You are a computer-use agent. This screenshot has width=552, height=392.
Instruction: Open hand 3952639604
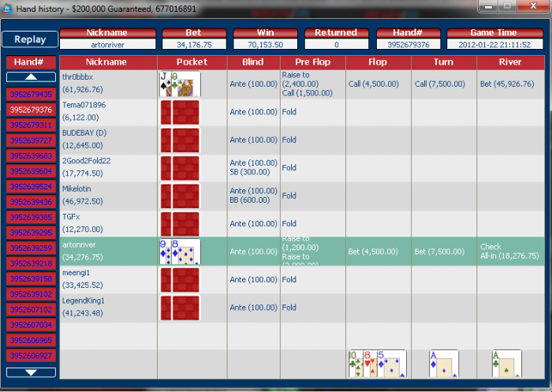click(x=31, y=171)
